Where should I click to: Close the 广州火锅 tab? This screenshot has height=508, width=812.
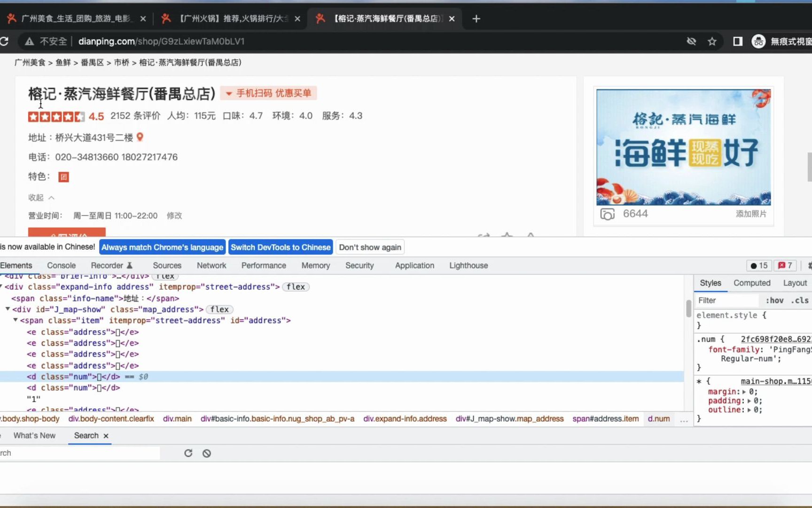click(x=297, y=19)
